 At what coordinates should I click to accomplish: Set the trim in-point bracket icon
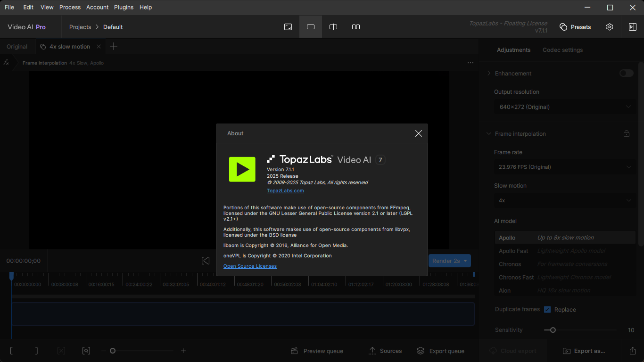11,351
